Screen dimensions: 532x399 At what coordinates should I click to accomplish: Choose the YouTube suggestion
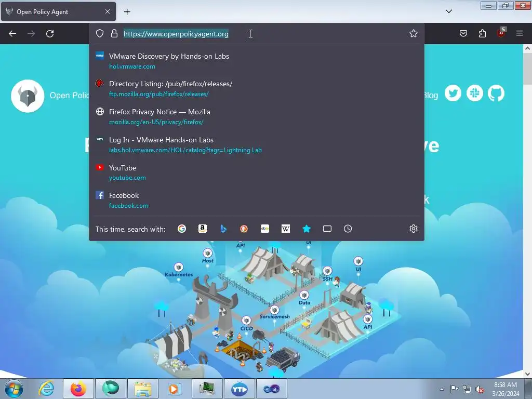coord(257,172)
